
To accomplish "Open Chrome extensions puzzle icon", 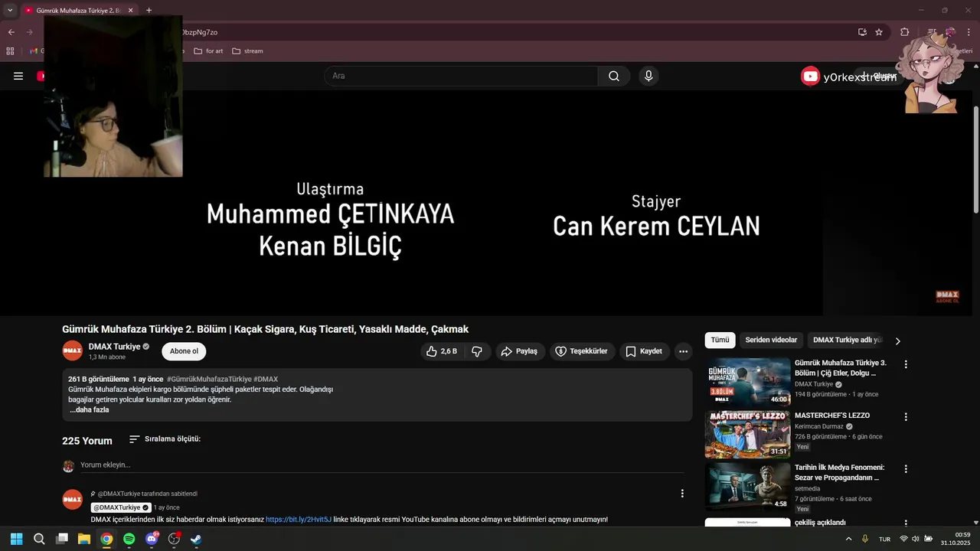I will [904, 32].
